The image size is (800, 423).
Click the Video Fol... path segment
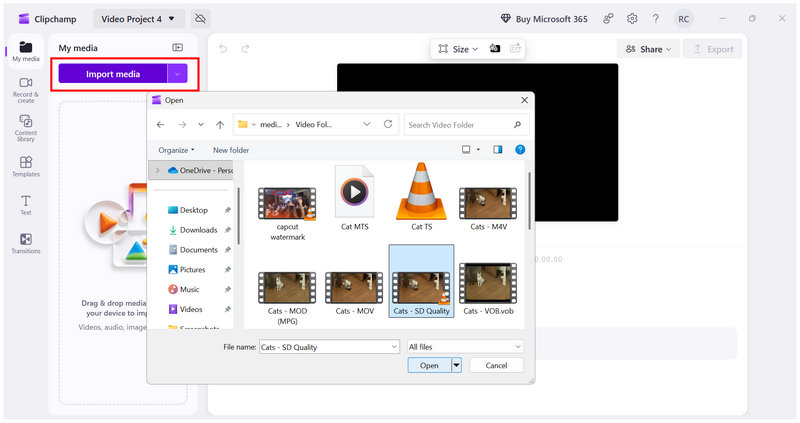(x=313, y=125)
